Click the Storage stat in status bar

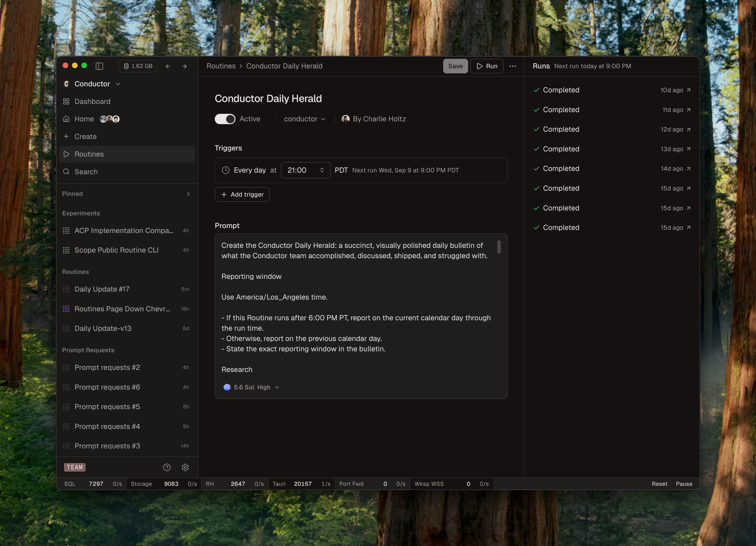pyautogui.click(x=164, y=484)
